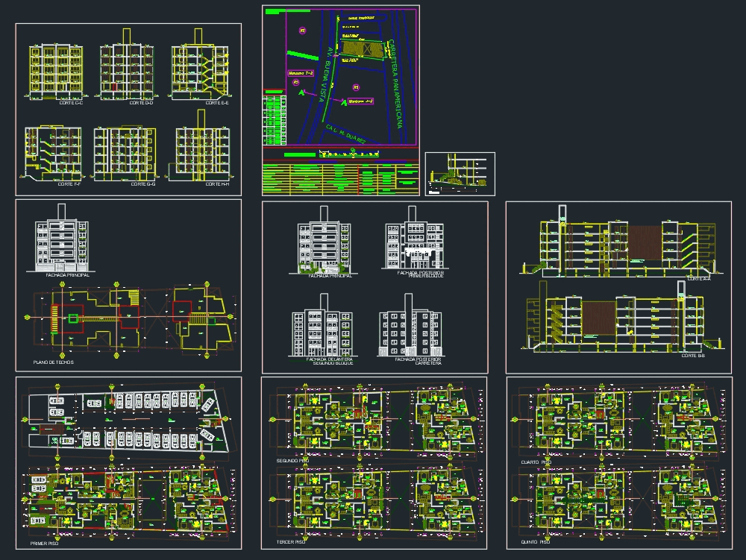Select the green legend table beside the site plan
746x560 pixels.
(x=275, y=119)
